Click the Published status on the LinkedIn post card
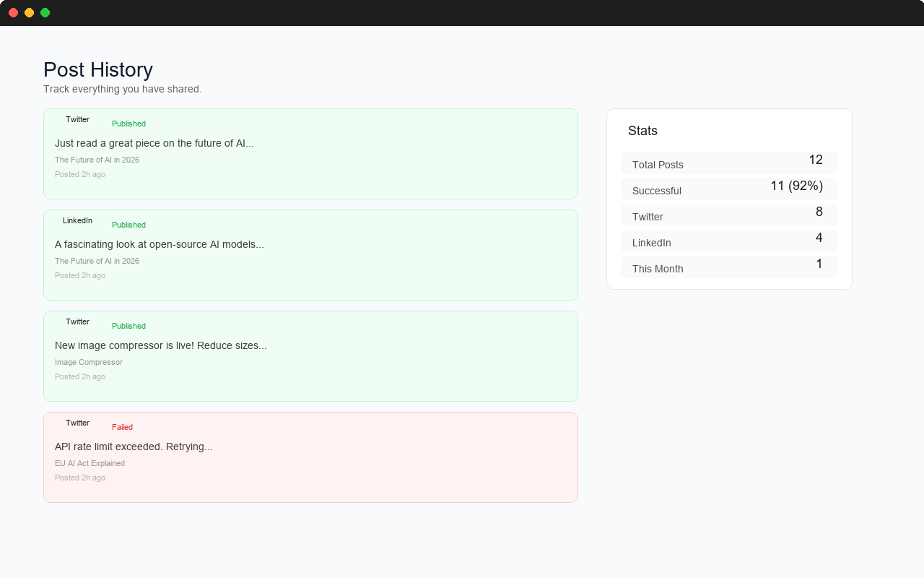This screenshot has width=924, height=578. pyautogui.click(x=128, y=225)
